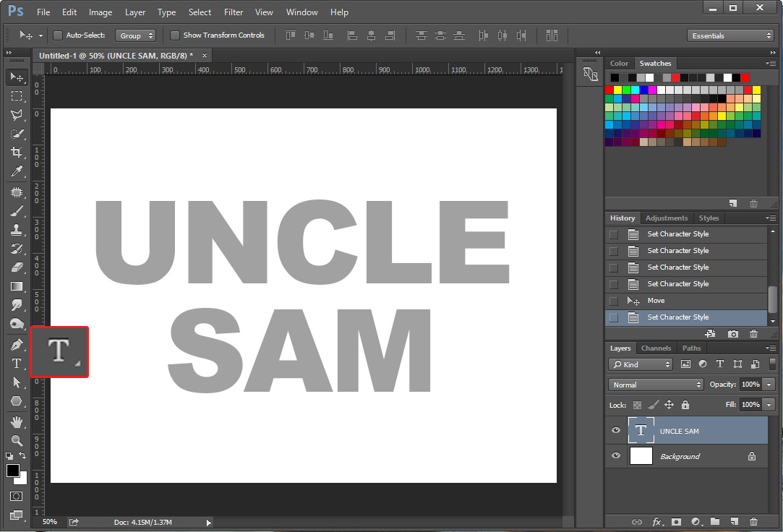Enable Show Transform Controls

pos(174,35)
